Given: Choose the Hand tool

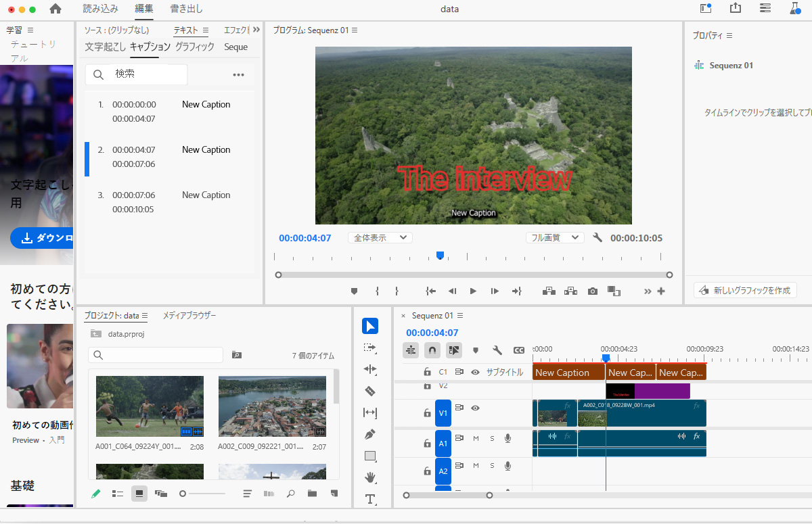Looking at the screenshot, I should click(369, 477).
